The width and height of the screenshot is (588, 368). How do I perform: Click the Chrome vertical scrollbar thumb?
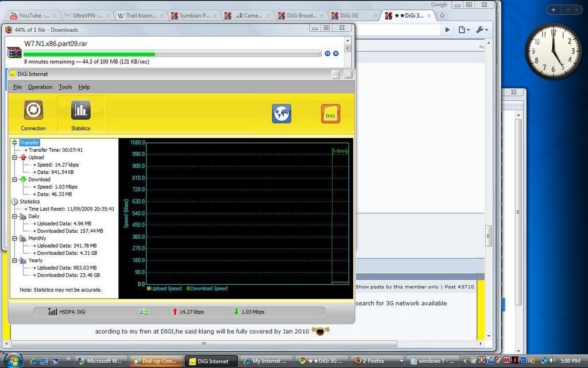pyautogui.click(x=488, y=235)
